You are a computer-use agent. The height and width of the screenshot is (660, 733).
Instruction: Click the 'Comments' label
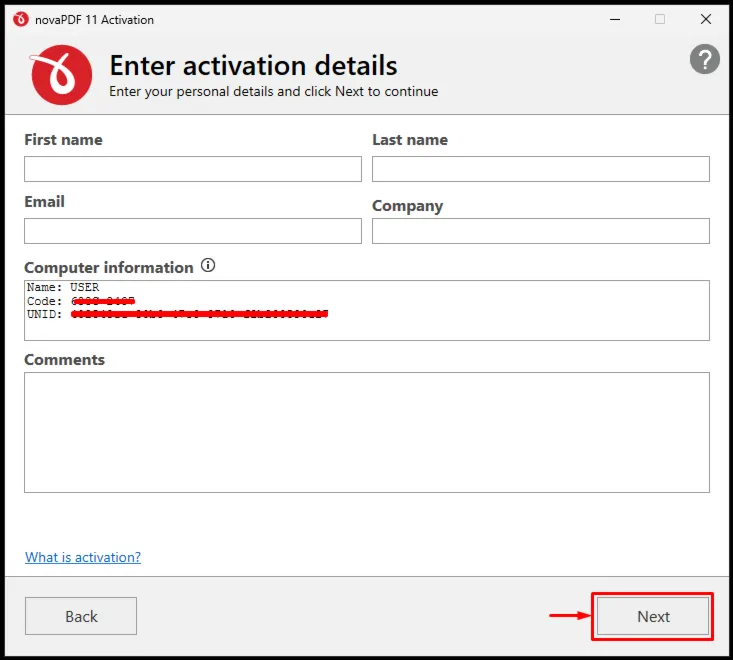[65, 360]
